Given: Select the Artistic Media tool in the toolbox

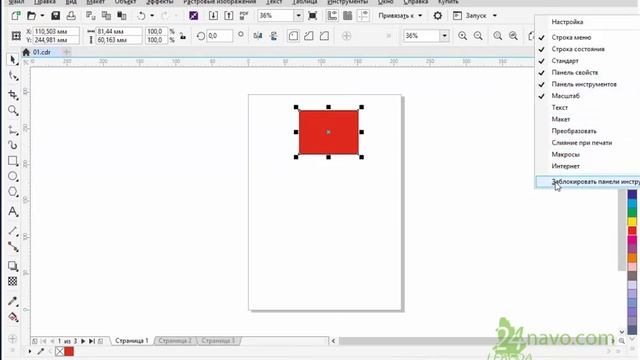Looking at the screenshot, I should tap(13, 145).
